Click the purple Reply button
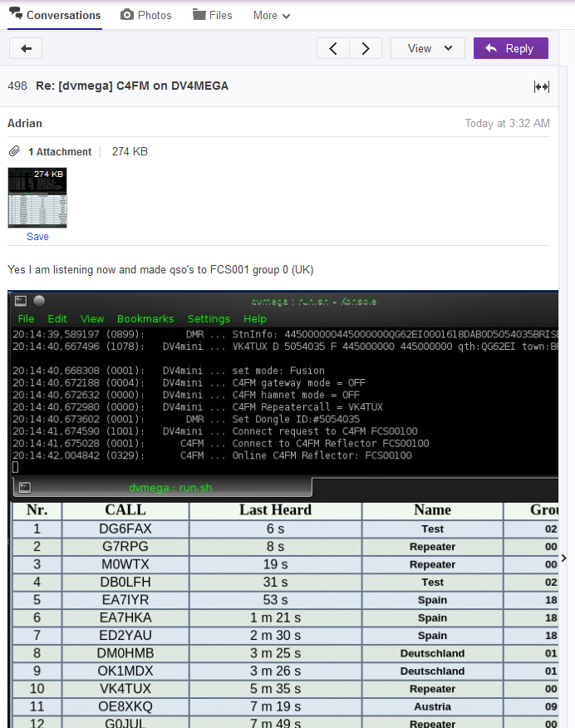Screen dimensions: 575x728 510,48
